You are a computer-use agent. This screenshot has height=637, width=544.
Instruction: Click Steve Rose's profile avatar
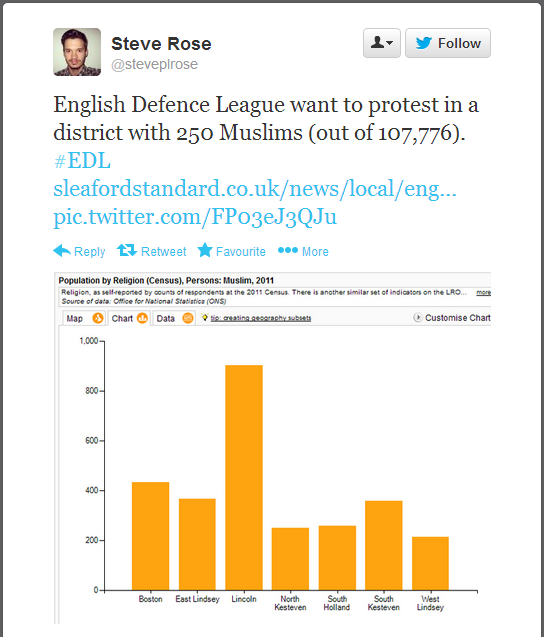point(77,52)
